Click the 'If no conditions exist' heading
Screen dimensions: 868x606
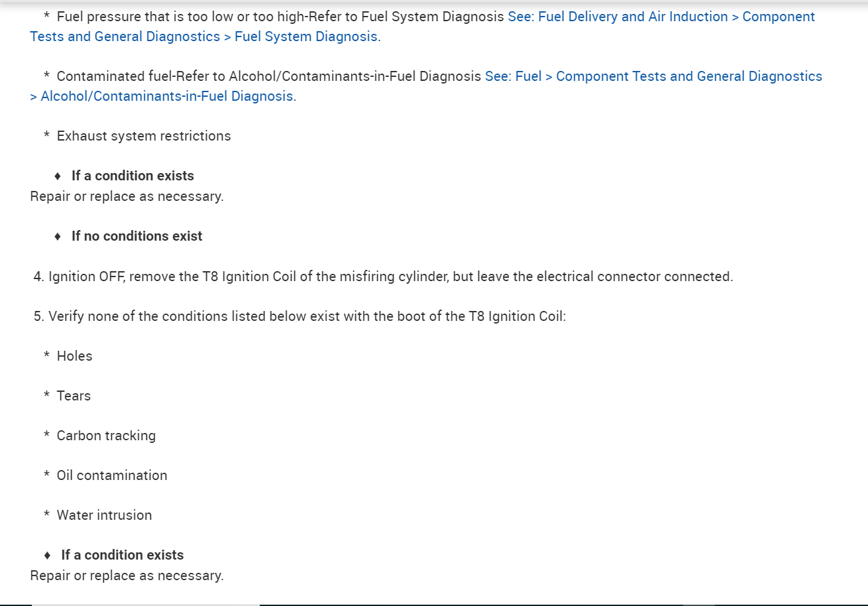tap(136, 236)
